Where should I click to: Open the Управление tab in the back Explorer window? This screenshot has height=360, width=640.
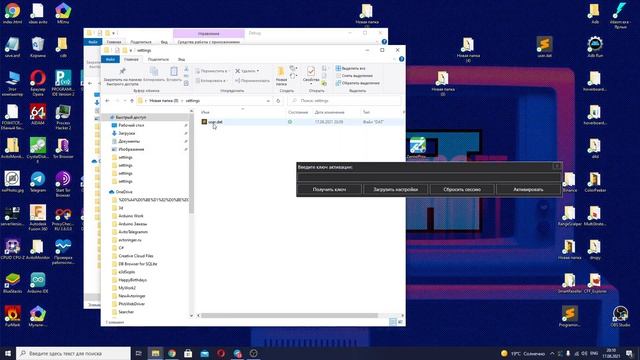tap(209, 33)
